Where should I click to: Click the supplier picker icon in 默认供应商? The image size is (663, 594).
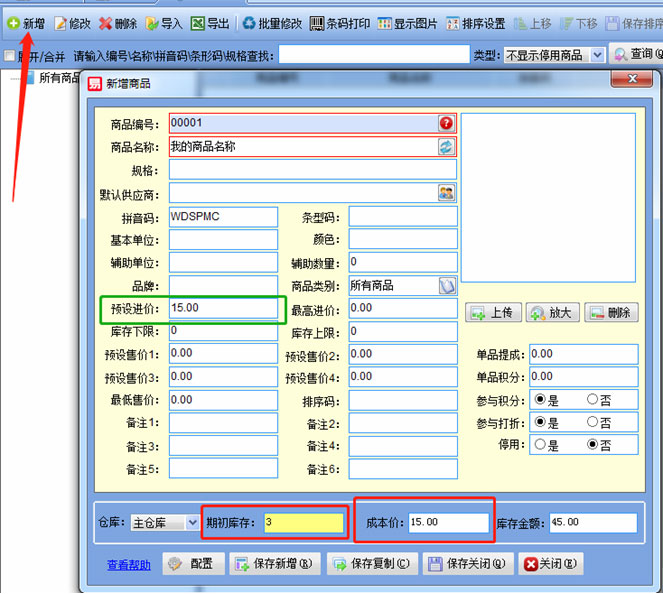tap(446, 193)
